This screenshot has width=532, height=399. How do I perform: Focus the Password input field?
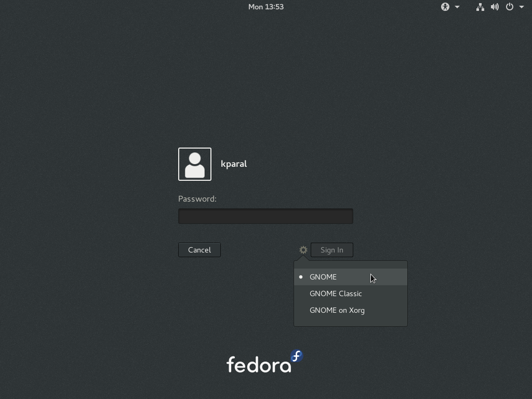[265, 216]
